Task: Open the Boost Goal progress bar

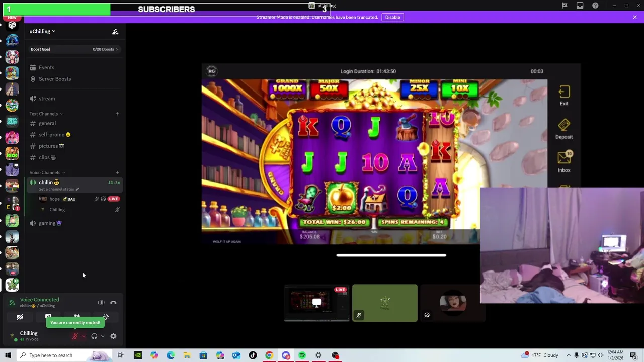Action: click(74, 49)
